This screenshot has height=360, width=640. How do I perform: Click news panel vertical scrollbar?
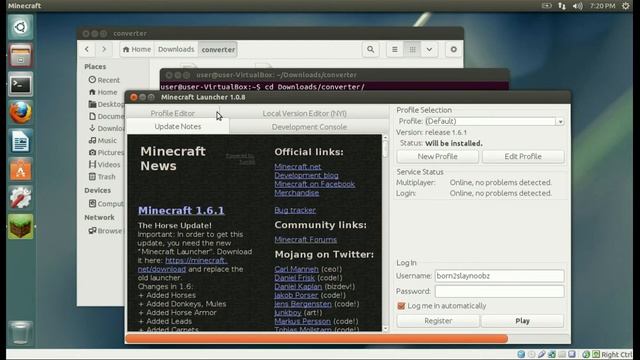click(385, 233)
